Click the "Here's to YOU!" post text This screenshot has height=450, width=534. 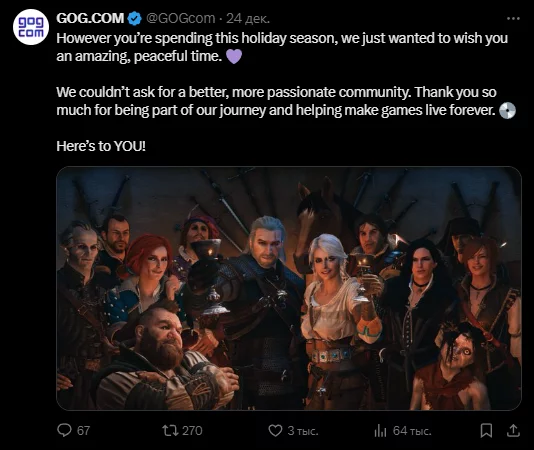click(x=101, y=146)
